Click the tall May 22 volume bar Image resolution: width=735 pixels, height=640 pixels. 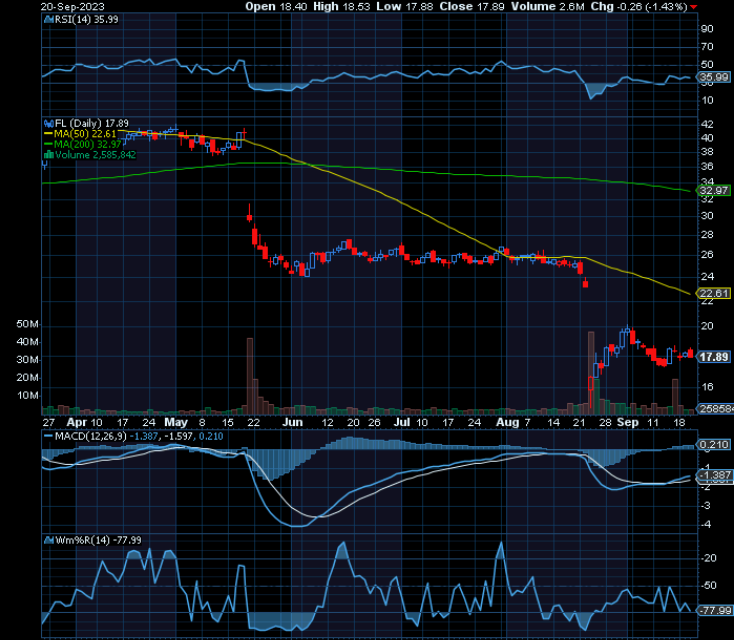pyautogui.click(x=250, y=376)
